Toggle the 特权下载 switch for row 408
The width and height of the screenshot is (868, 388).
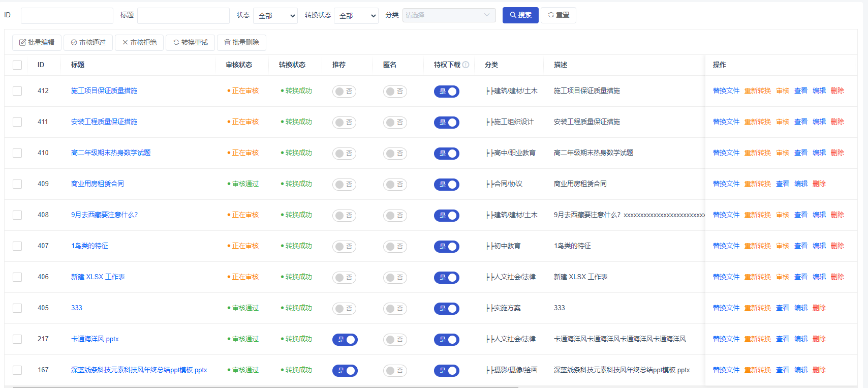pyautogui.click(x=447, y=216)
